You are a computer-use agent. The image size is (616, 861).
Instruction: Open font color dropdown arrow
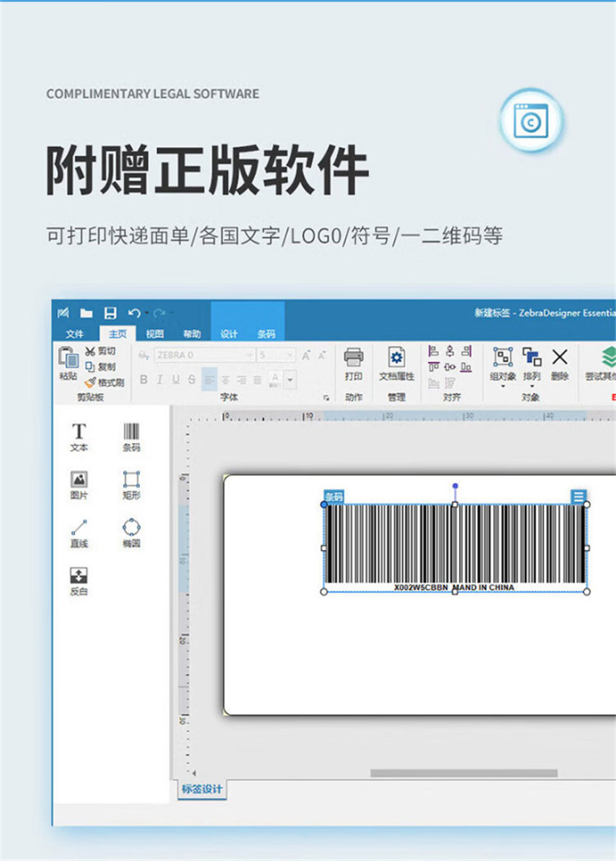[x=290, y=380]
